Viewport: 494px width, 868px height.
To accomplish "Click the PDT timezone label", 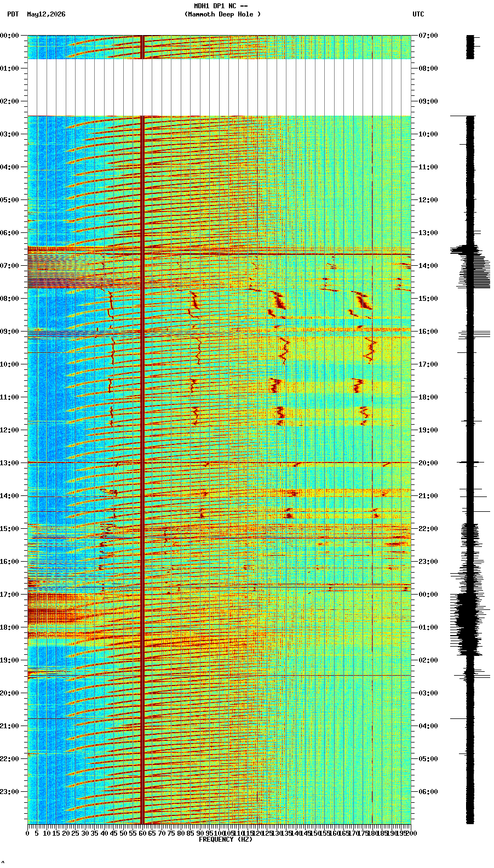I will (13, 14).
